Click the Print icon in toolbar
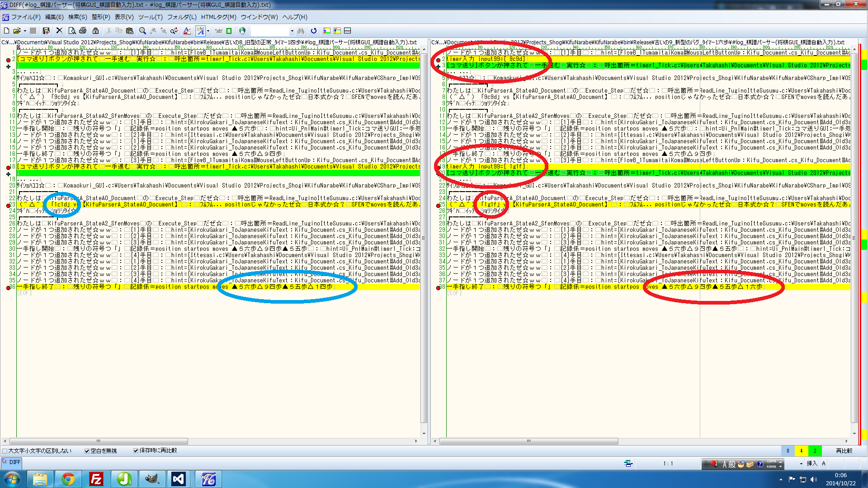This screenshot has width=868, height=488. [x=83, y=31]
